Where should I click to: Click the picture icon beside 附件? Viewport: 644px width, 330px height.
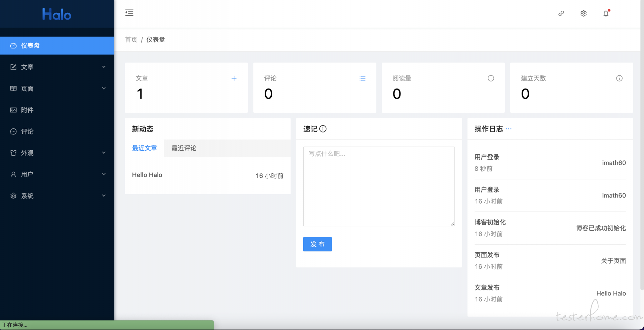click(x=13, y=110)
